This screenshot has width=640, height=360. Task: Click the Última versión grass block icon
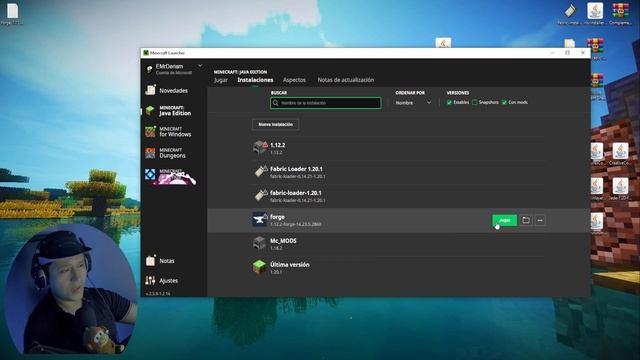point(260,267)
